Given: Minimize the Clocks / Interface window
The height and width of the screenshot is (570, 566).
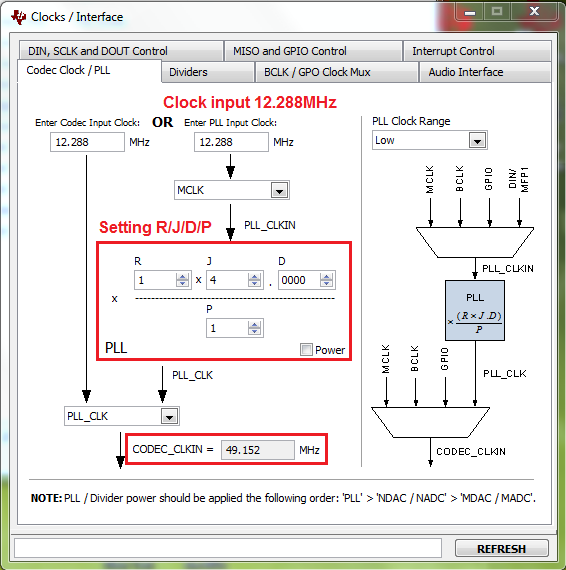Looking at the screenshot, I should (470, 12).
